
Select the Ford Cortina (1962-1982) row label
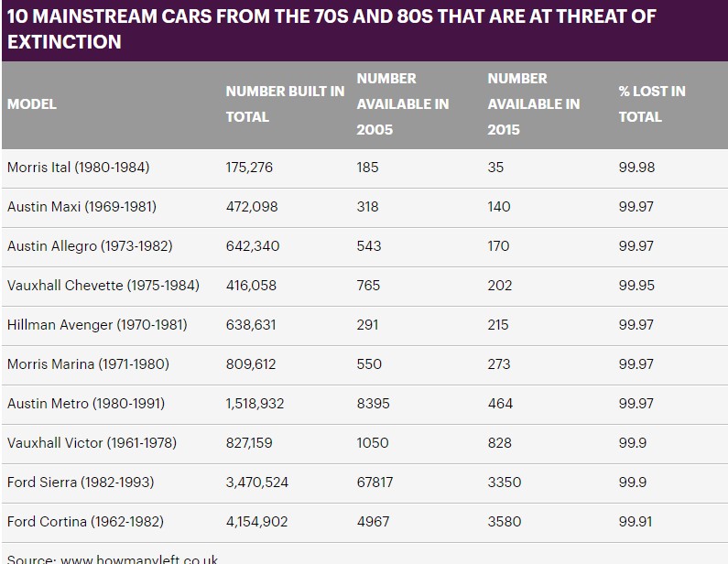85,522
